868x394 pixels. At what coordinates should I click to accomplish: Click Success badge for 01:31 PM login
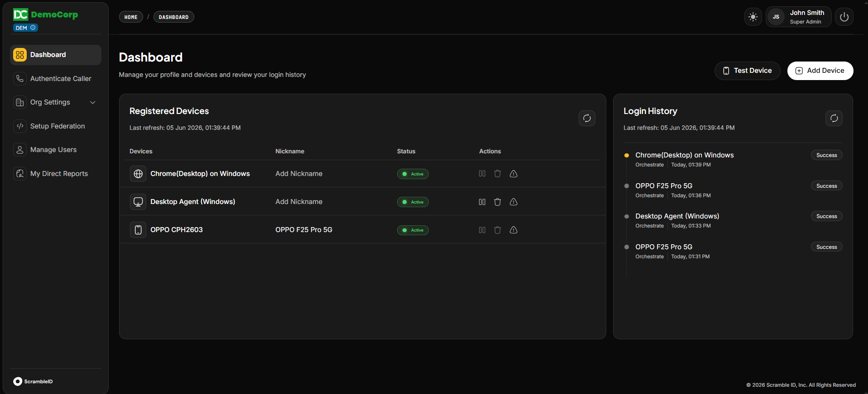point(826,247)
